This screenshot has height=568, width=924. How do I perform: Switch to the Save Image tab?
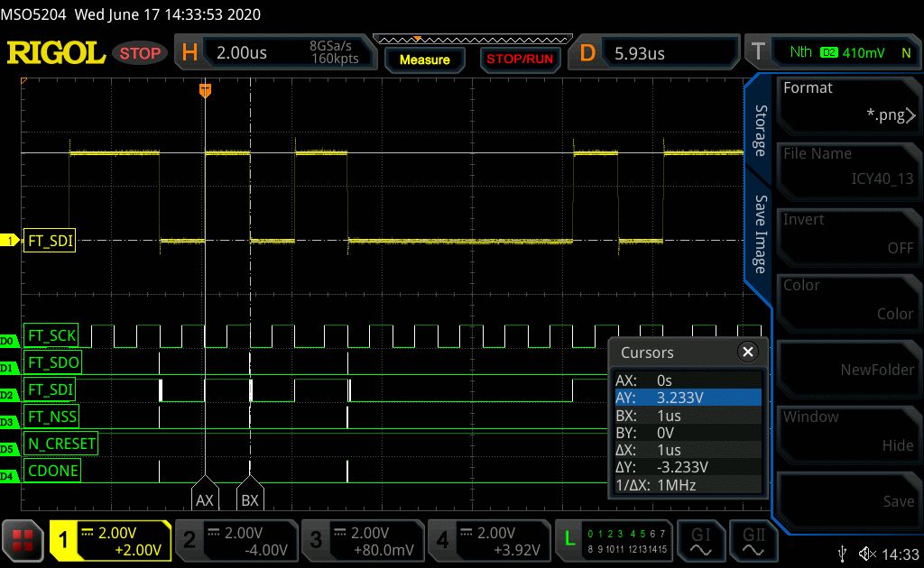pos(760,234)
